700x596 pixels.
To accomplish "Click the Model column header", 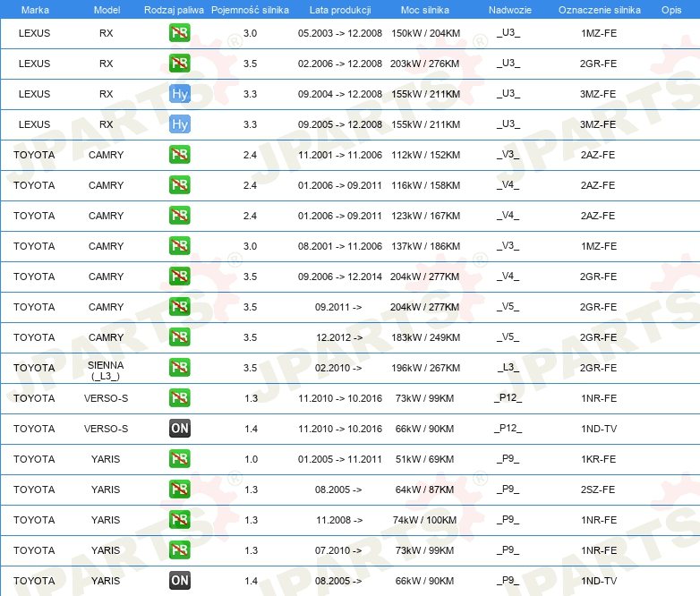I will pos(107,10).
